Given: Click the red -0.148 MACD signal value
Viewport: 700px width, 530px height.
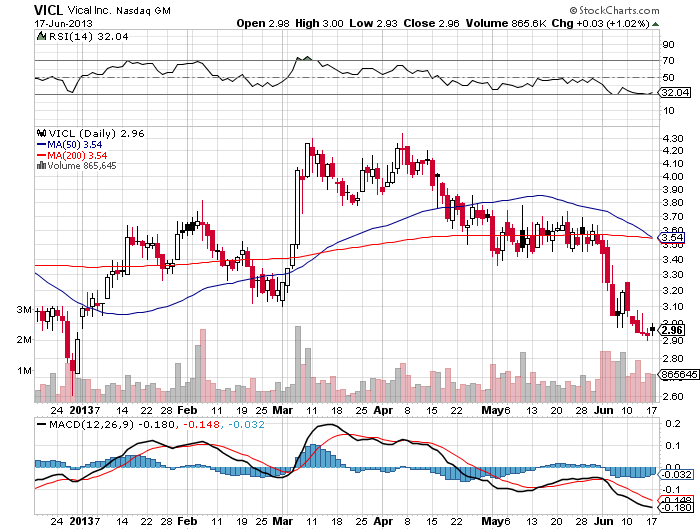Looking at the screenshot, I should [202, 424].
